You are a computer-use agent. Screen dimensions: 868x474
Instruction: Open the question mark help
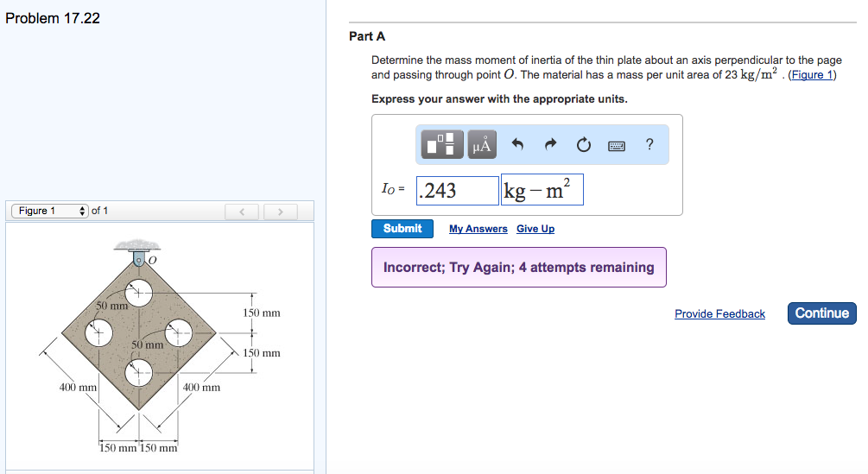point(649,144)
